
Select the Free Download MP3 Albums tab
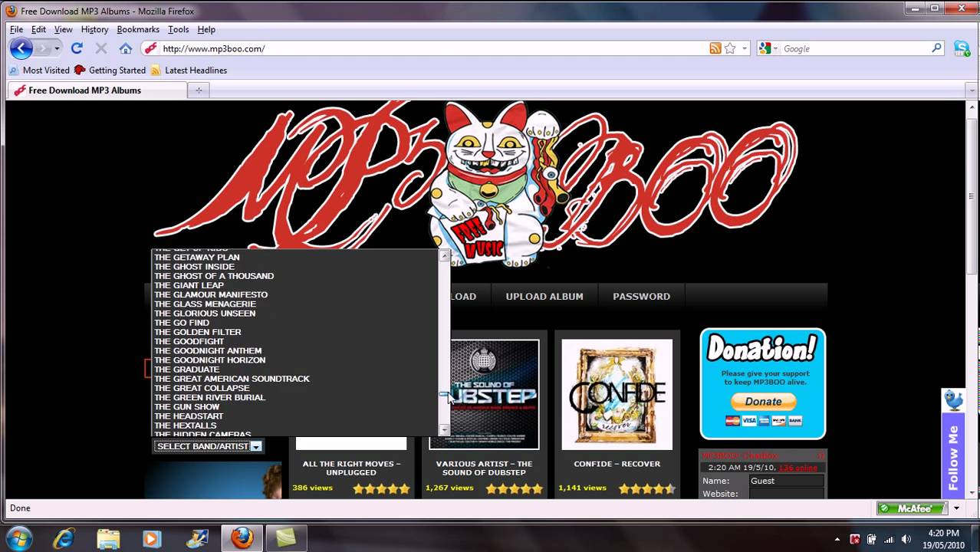tap(97, 90)
